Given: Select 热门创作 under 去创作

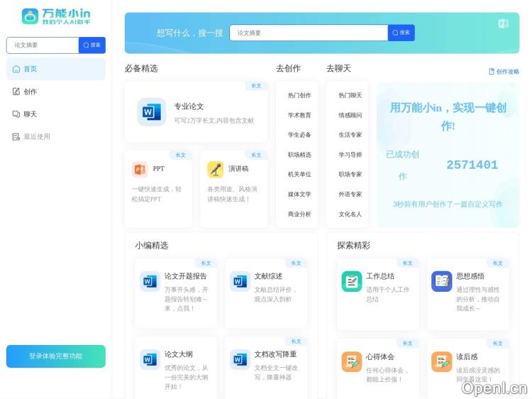Looking at the screenshot, I should [x=299, y=95].
